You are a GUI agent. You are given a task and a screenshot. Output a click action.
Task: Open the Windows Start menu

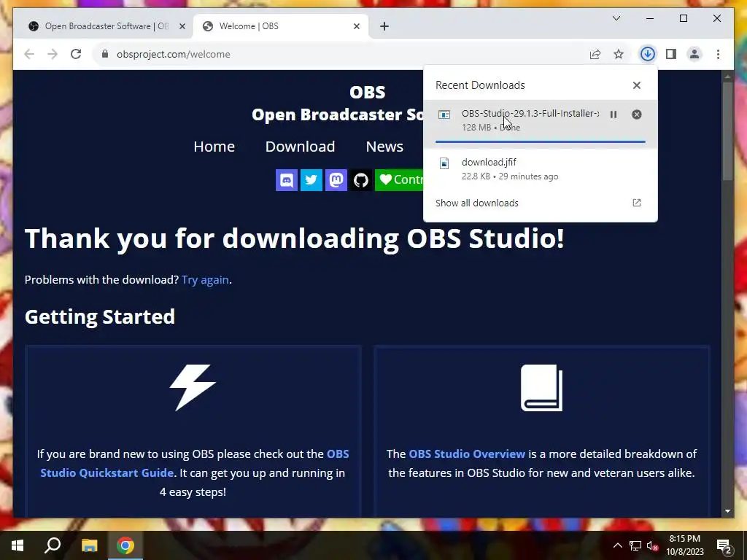tap(18, 545)
